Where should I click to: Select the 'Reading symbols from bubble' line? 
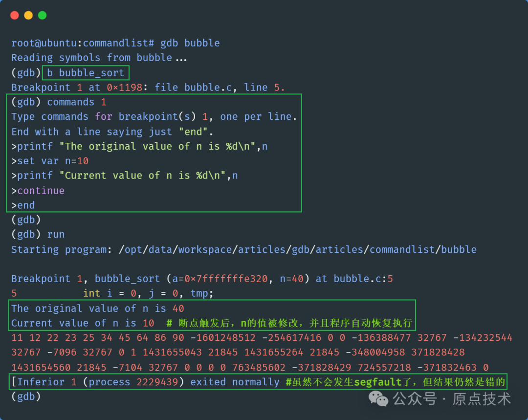tap(99, 58)
